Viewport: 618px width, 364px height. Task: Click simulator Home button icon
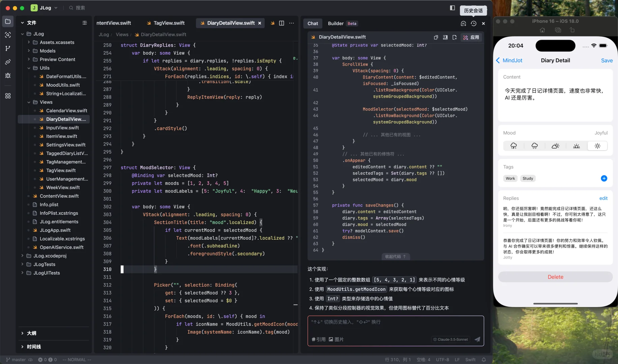coord(542,30)
